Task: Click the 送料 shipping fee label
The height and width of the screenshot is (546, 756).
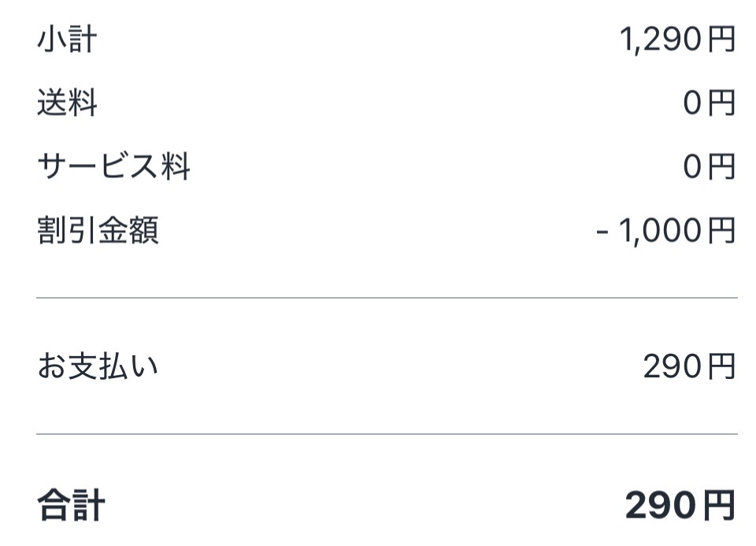Action: [67, 103]
